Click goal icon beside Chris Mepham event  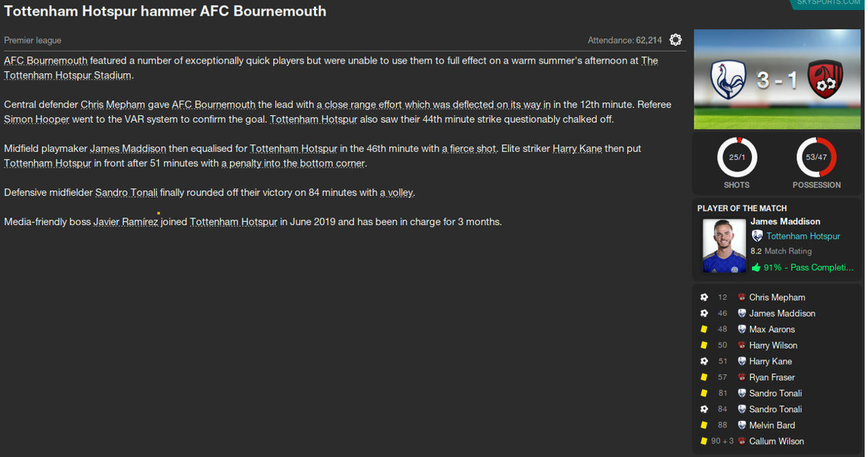pyautogui.click(x=704, y=298)
